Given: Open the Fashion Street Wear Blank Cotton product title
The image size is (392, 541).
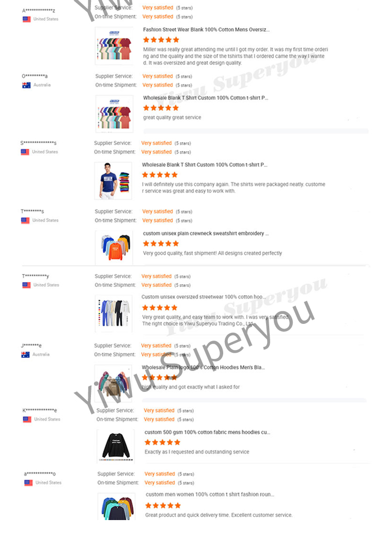Looking at the screenshot, I should pyautogui.click(x=206, y=30).
